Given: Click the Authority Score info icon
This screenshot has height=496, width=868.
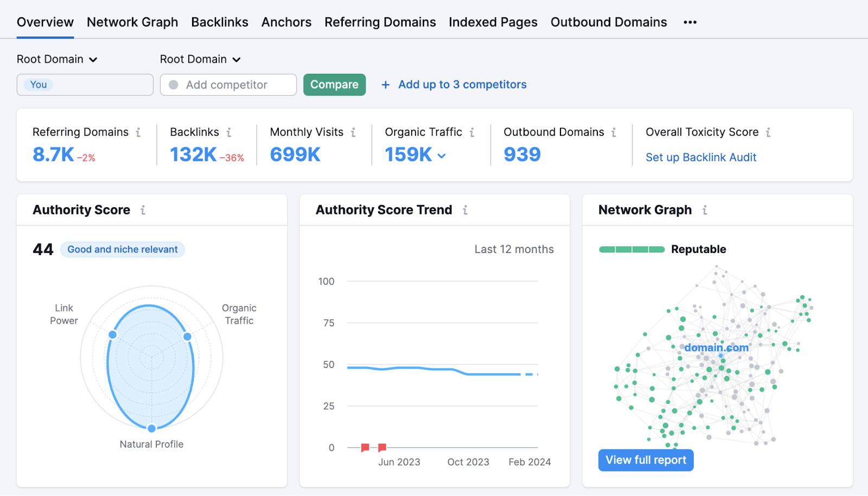Looking at the screenshot, I should click(x=143, y=210).
